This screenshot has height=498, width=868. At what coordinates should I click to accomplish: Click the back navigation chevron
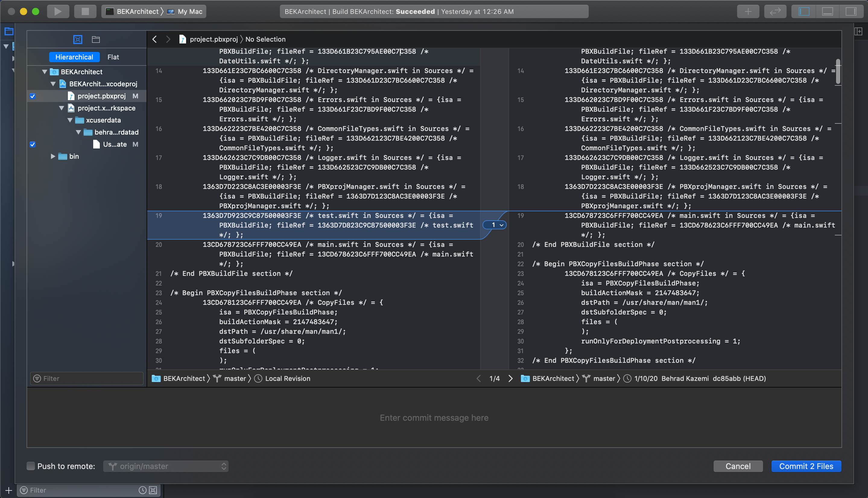coord(154,39)
